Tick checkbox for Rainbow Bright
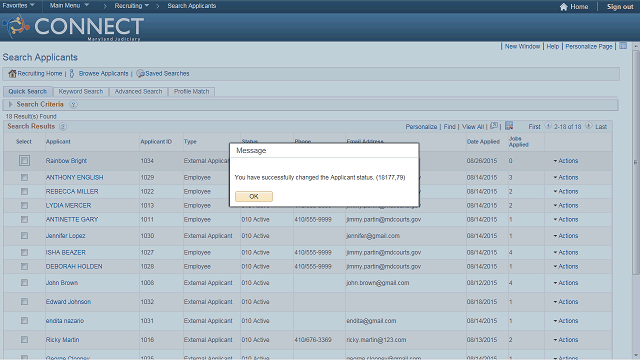The image size is (640, 360). point(24,160)
